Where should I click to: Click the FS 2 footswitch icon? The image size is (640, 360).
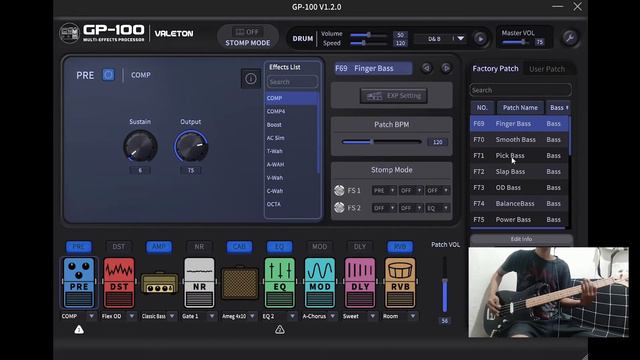[339, 207]
